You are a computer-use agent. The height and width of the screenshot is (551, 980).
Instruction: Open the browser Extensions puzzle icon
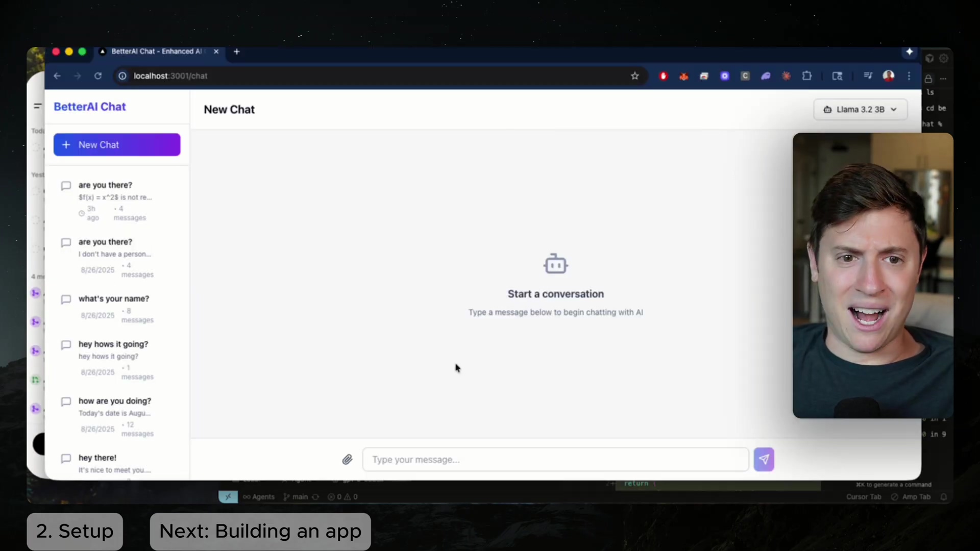(x=807, y=76)
